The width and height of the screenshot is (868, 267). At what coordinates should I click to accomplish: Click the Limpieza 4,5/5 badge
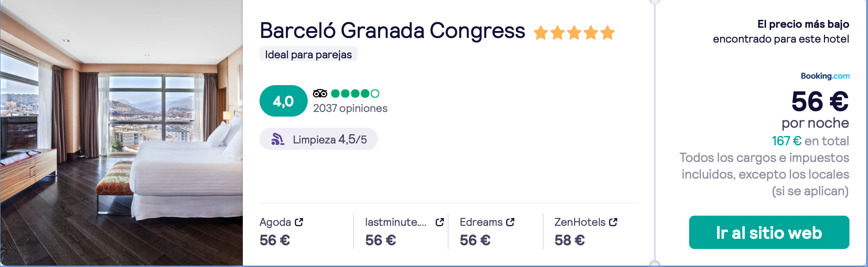pos(319,139)
